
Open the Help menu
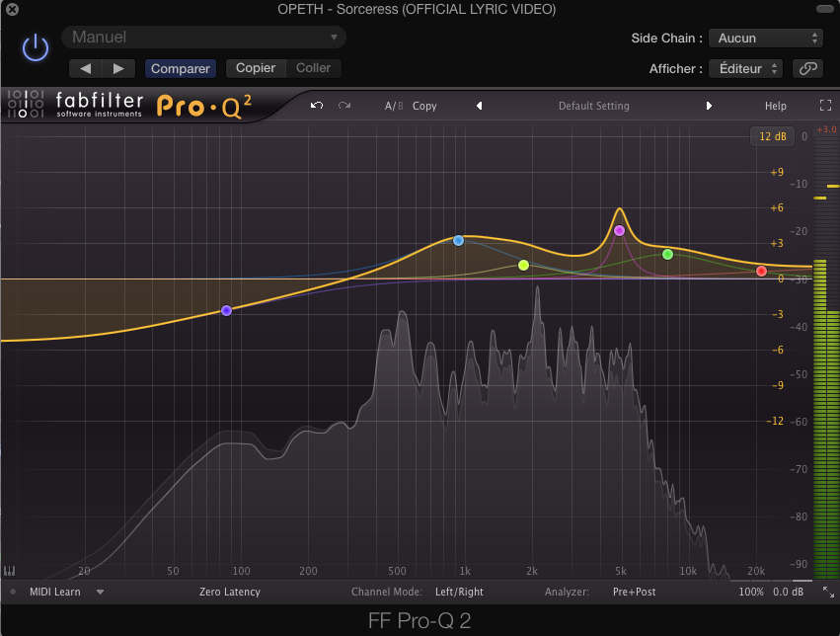point(775,106)
